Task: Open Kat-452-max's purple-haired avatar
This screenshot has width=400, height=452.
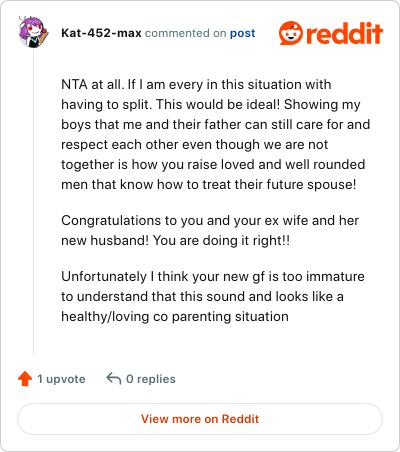Action: point(33,32)
